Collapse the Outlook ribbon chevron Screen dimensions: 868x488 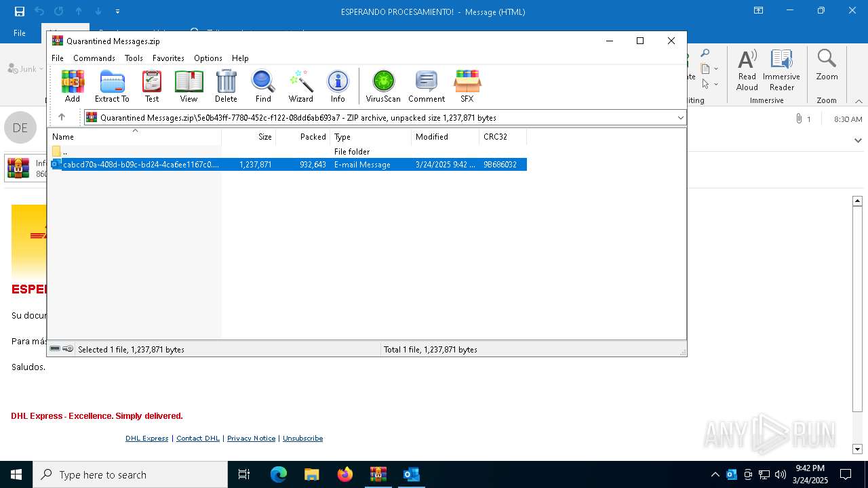click(859, 101)
